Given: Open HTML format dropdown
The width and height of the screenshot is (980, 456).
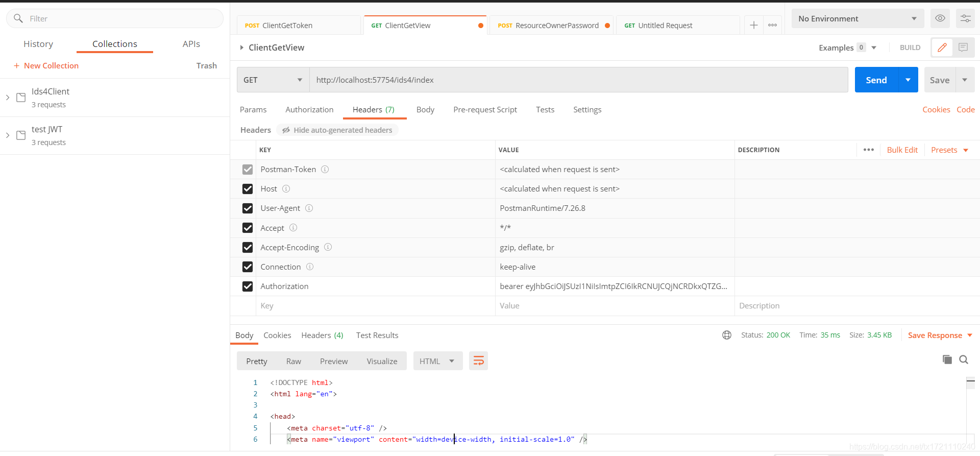Looking at the screenshot, I should coord(438,361).
